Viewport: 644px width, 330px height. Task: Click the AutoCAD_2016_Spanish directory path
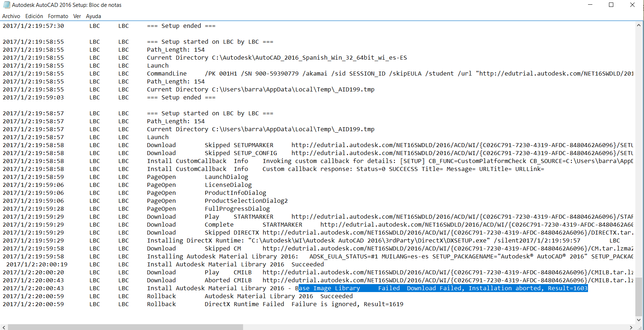tap(310, 58)
